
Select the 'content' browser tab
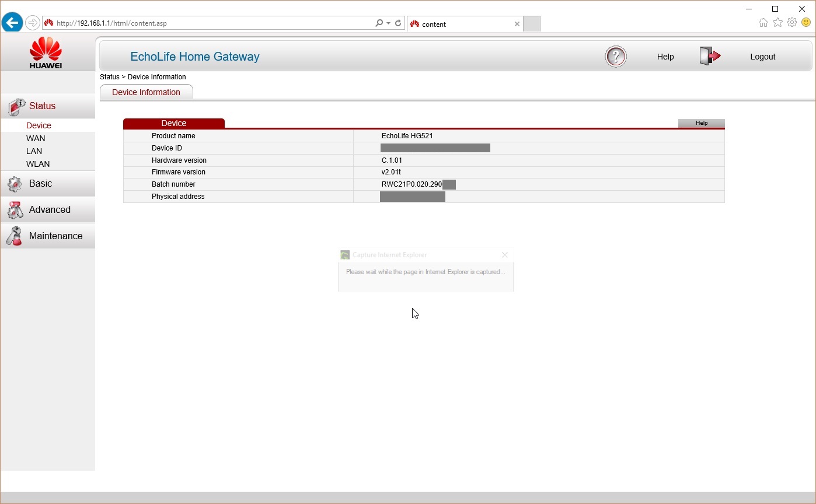tap(465, 24)
